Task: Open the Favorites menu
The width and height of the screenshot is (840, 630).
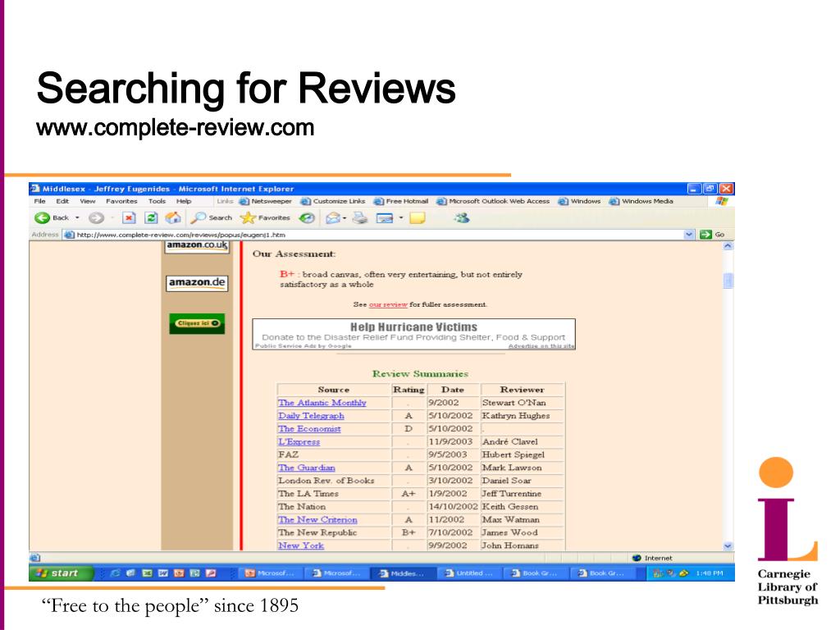Action: (x=121, y=202)
